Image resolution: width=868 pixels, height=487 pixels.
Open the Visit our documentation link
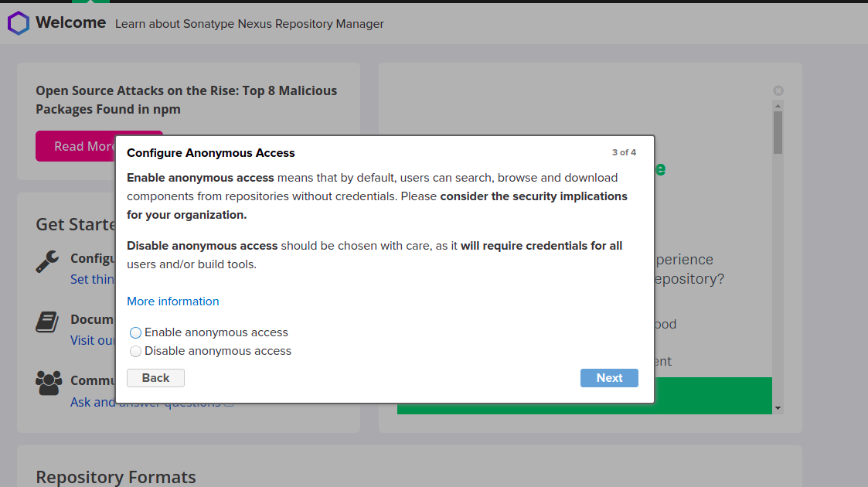(93, 340)
